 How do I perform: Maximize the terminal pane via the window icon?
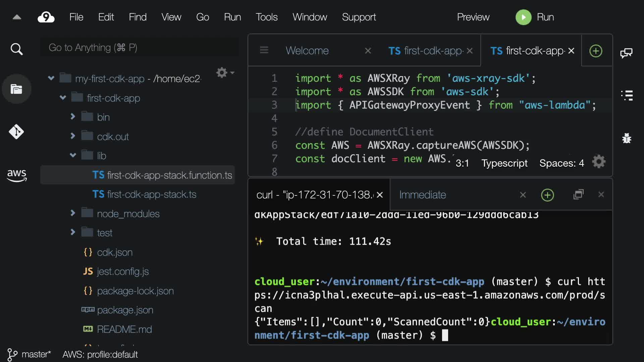point(579,194)
